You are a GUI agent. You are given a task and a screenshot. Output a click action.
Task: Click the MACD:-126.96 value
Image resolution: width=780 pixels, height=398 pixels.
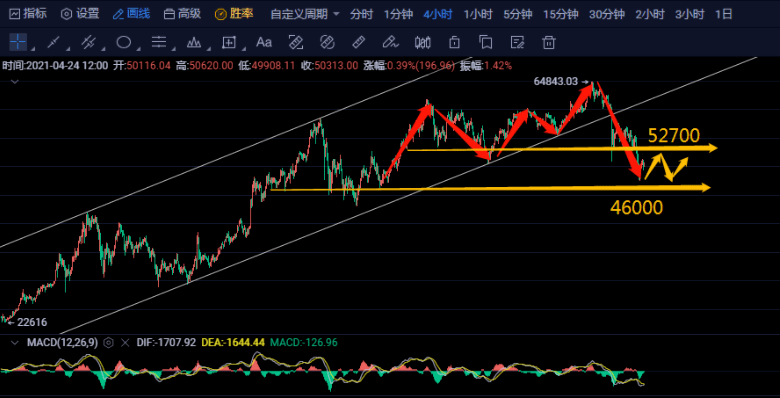tap(304, 342)
